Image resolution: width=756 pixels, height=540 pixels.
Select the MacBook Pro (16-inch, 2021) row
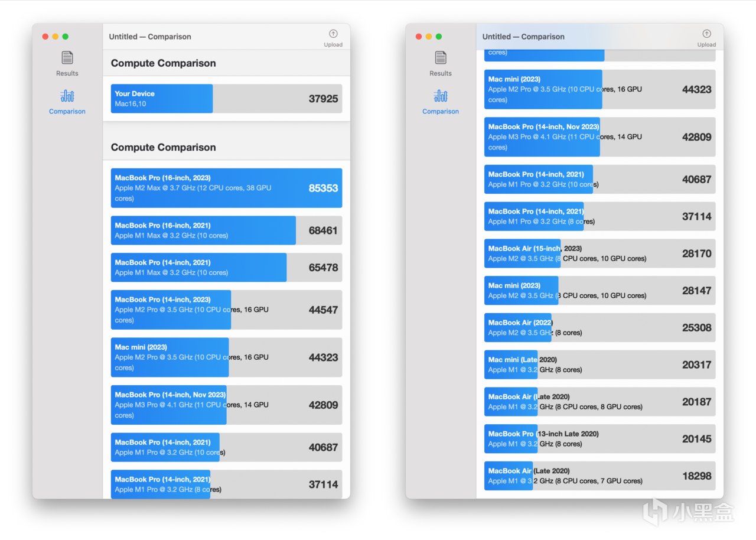click(x=226, y=230)
